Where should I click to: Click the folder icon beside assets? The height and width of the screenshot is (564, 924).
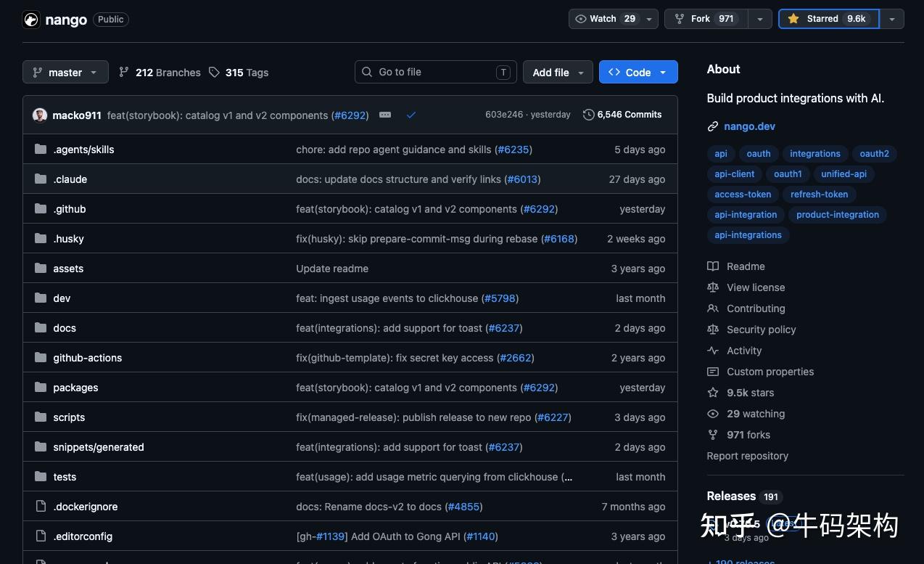(41, 269)
